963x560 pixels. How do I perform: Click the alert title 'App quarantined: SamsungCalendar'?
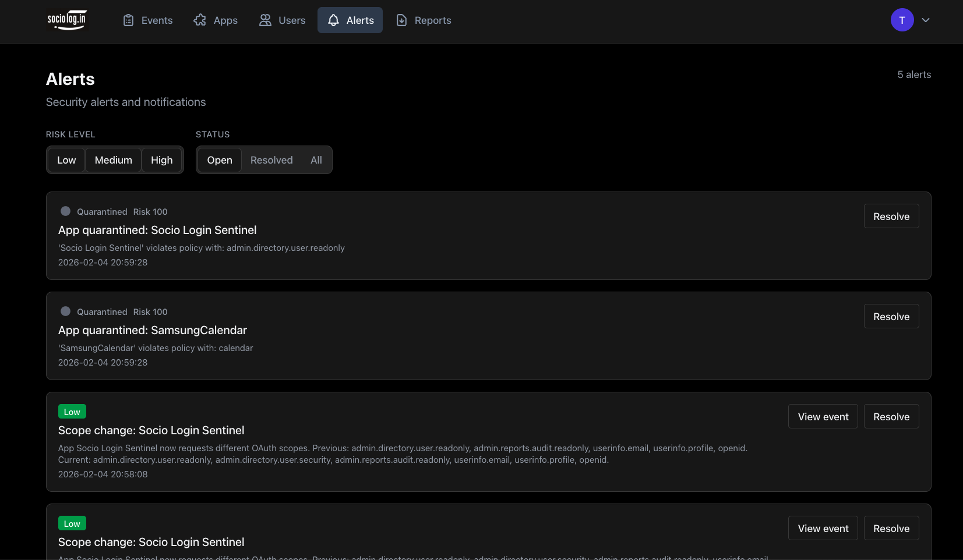(x=153, y=330)
